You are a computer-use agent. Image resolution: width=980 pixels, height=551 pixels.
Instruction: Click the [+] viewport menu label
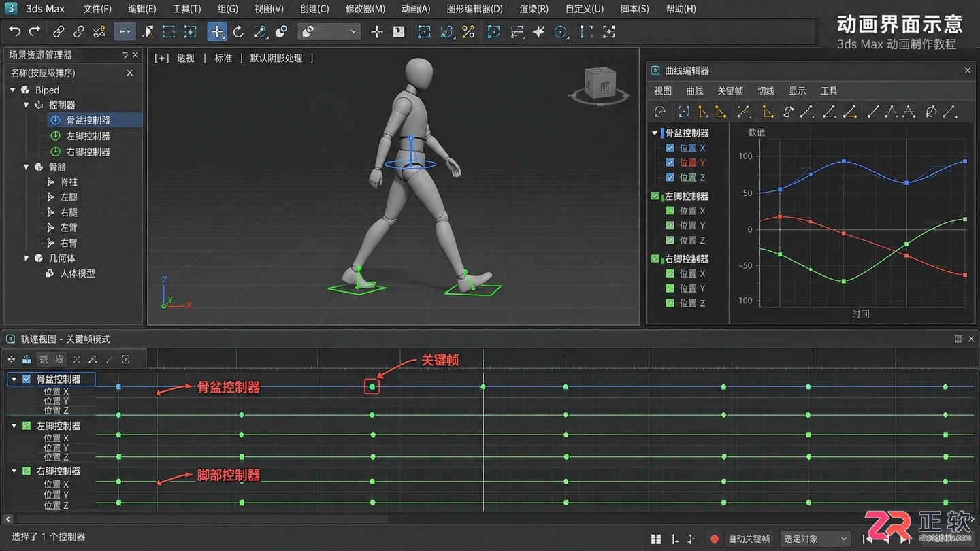click(161, 58)
